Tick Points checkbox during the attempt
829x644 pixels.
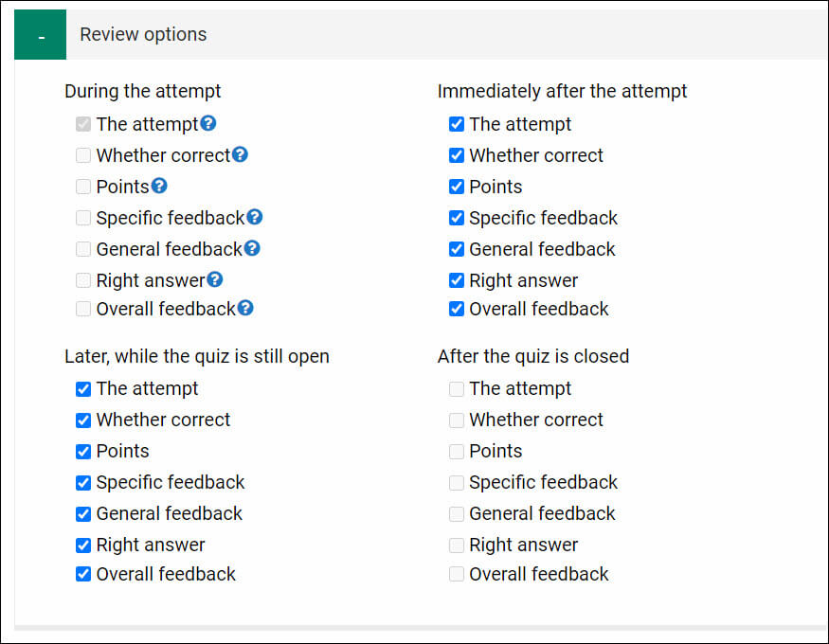click(x=83, y=187)
